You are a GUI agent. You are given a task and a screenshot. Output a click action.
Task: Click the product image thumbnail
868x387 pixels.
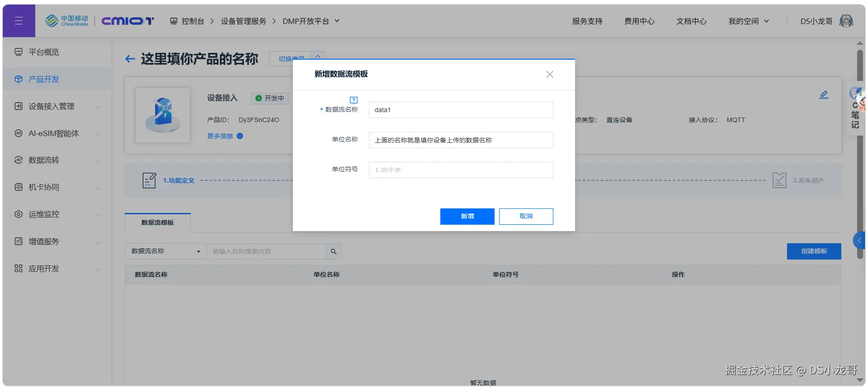pos(163,115)
